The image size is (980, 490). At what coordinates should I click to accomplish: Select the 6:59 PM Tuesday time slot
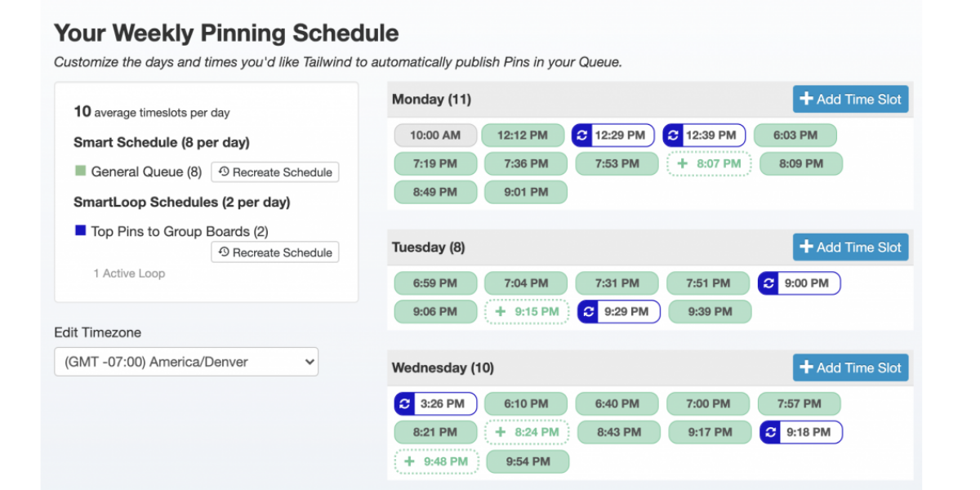point(435,283)
